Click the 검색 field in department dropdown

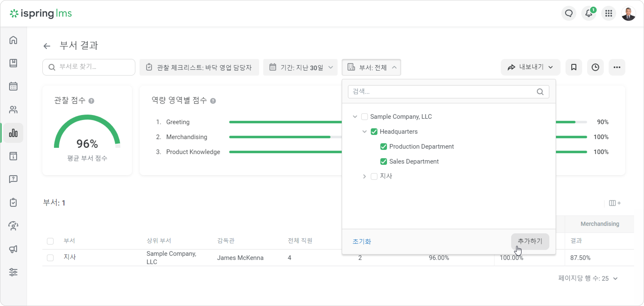point(449,92)
